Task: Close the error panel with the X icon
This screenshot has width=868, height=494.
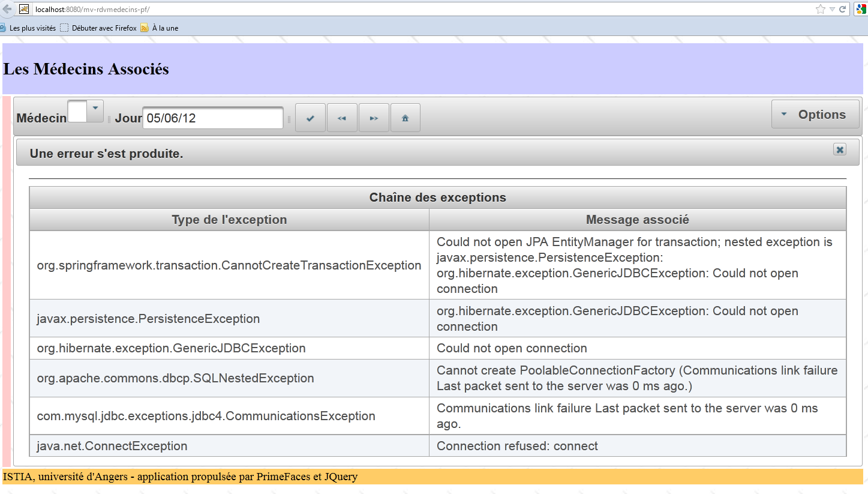Action: (x=839, y=149)
